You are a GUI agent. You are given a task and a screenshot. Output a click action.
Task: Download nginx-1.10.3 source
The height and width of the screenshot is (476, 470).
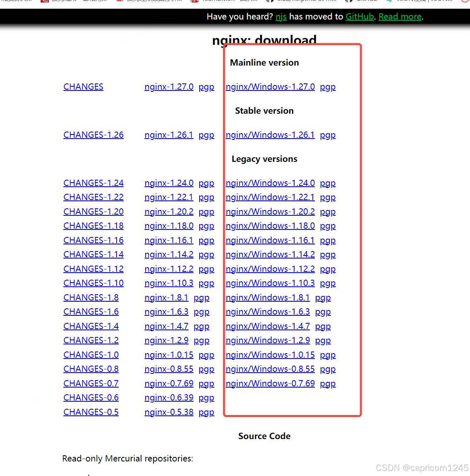169,283
